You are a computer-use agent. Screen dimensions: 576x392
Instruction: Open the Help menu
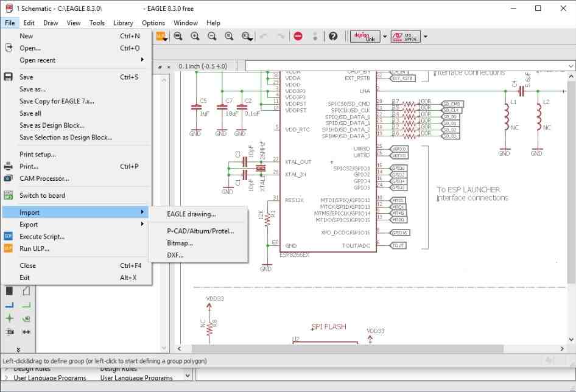[x=213, y=23]
